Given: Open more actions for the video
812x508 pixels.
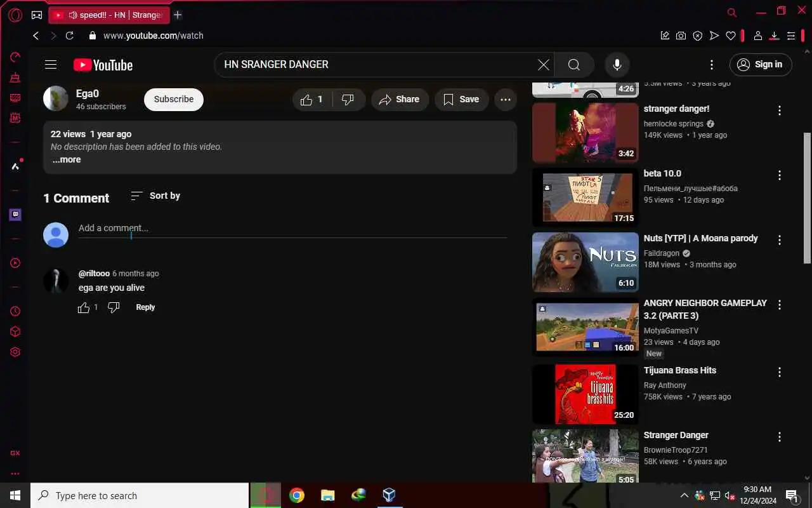Looking at the screenshot, I should coord(506,99).
